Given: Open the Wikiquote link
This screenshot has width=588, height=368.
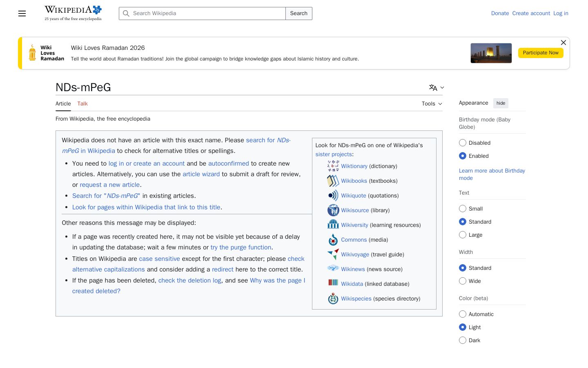Looking at the screenshot, I should click(x=354, y=195).
